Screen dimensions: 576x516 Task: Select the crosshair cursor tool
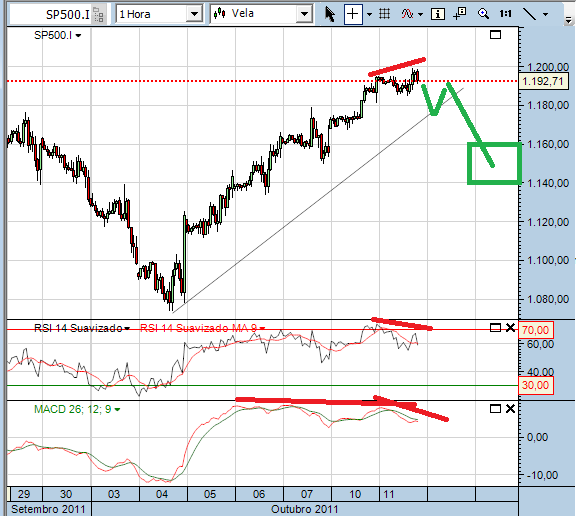tap(353, 14)
